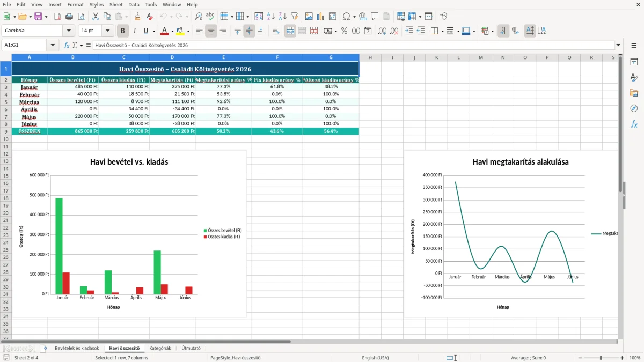The width and height of the screenshot is (644, 362).
Task: Open the font size dropdown
Action: [108, 31]
